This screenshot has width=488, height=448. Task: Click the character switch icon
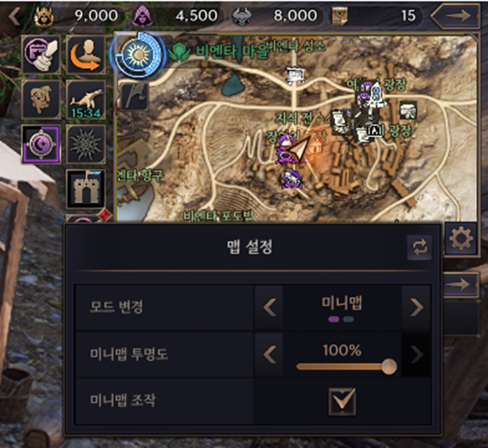click(x=86, y=55)
